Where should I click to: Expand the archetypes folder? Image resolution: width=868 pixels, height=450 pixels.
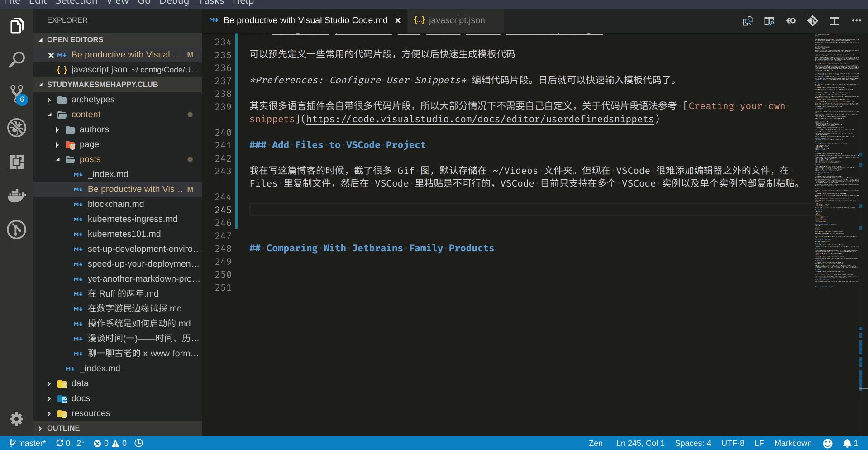[118, 100]
